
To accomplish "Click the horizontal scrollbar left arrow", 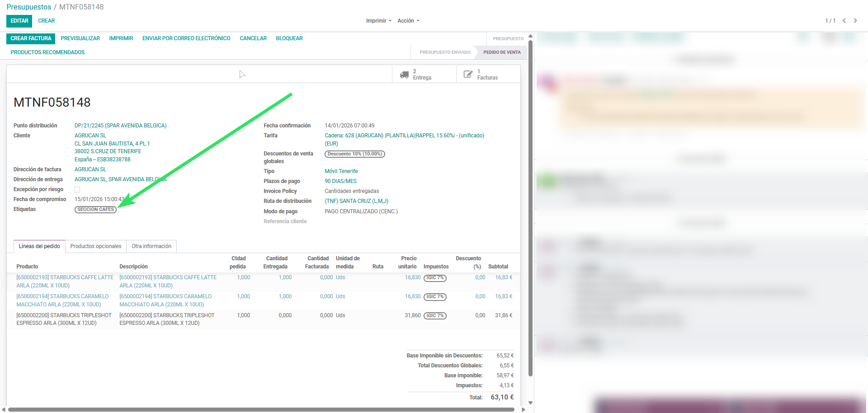I will 4,410.
